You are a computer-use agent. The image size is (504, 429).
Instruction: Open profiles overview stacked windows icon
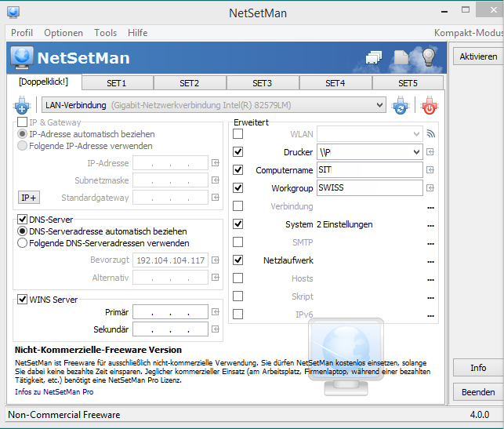[374, 57]
